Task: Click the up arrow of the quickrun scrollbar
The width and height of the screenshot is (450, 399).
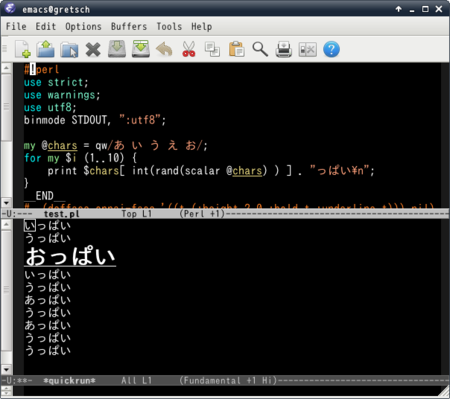Action: (6, 225)
